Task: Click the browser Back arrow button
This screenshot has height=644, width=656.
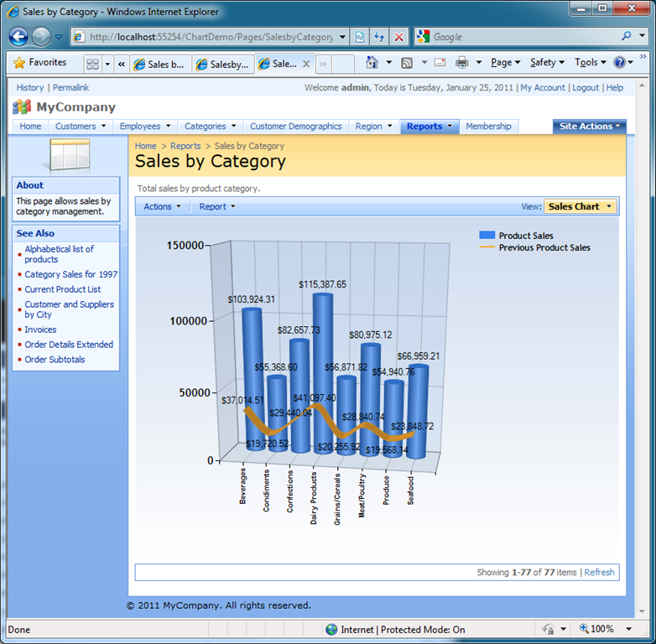Action: (18, 37)
